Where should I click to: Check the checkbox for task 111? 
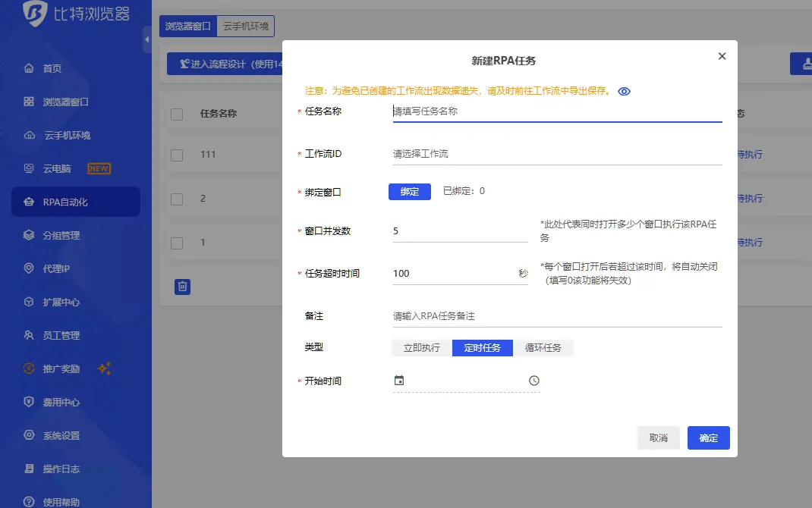pos(177,155)
